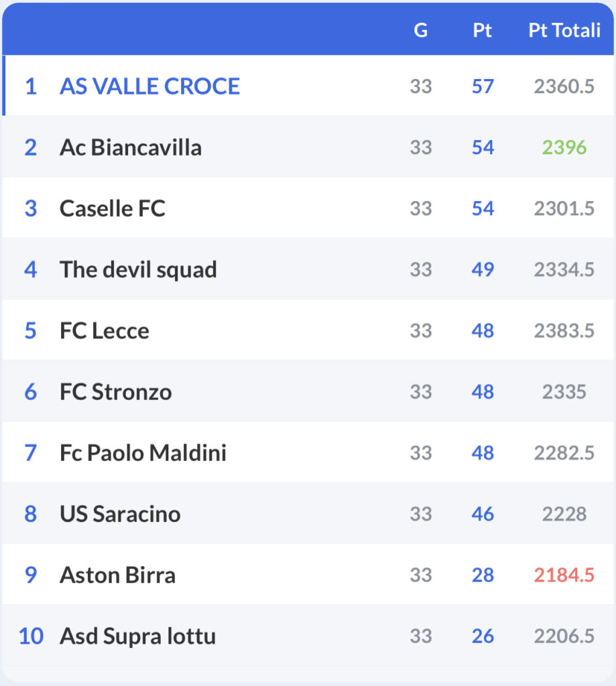Click the 2360.5 total for AS VALLE CROCE
This screenshot has width=616, height=686.
click(564, 86)
